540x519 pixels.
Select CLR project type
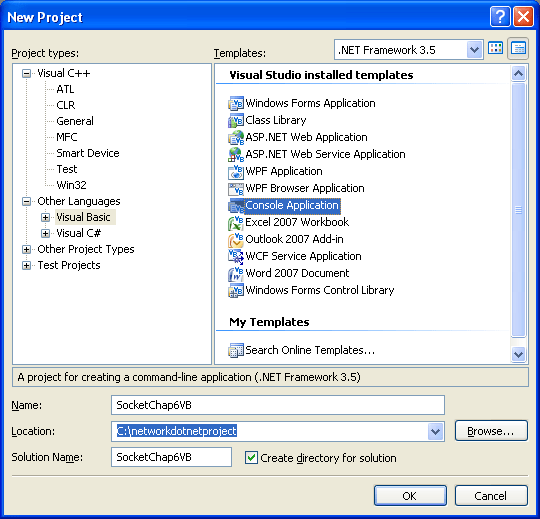pos(66,105)
